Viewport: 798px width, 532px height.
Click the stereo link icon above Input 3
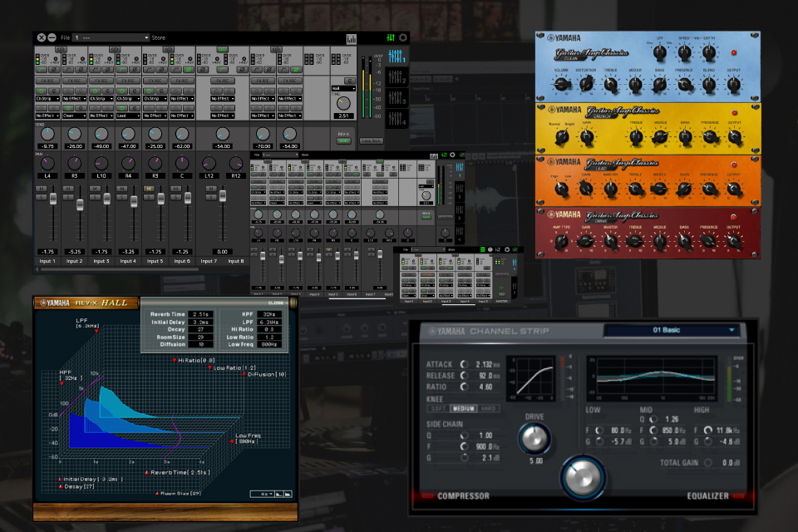pyautogui.click(x=115, y=50)
